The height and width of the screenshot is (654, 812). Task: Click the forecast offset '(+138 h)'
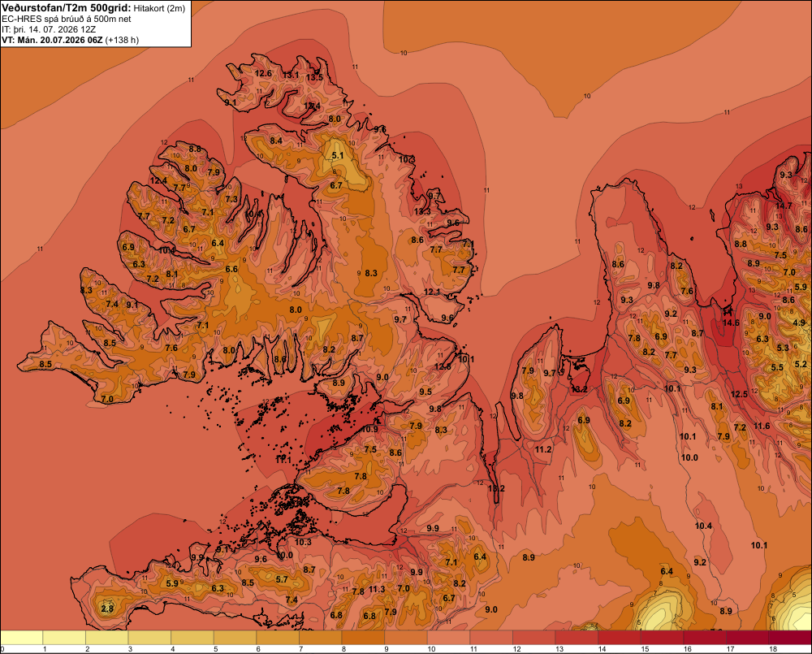pos(122,40)
